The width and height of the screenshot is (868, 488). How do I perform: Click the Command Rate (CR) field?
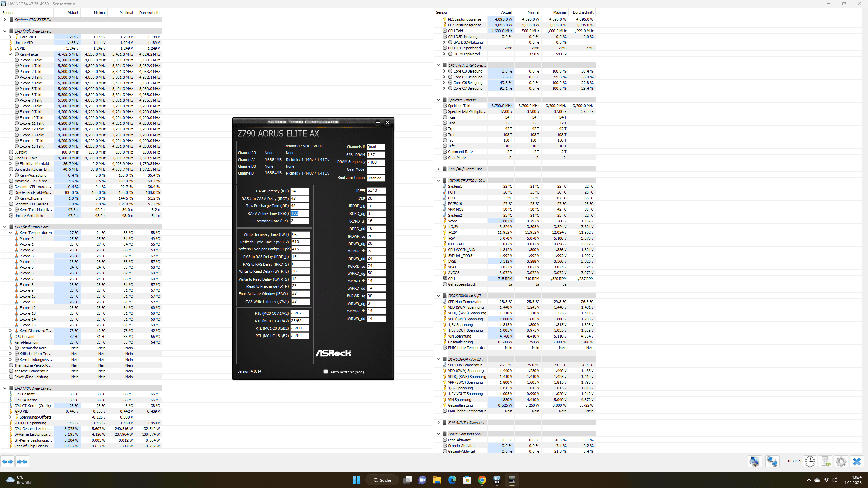[299, 221]
